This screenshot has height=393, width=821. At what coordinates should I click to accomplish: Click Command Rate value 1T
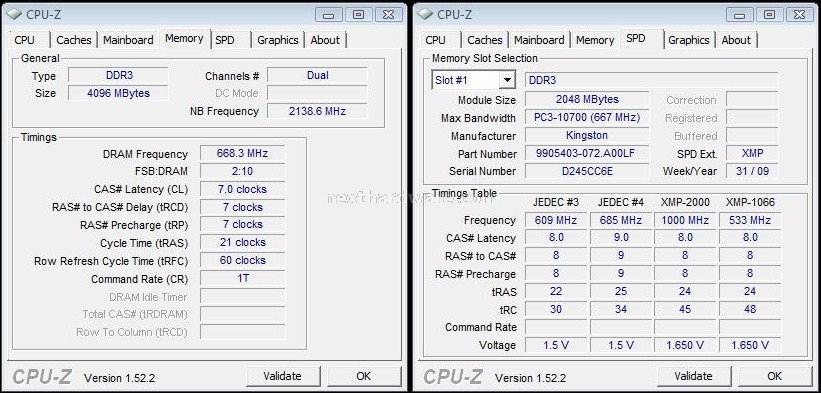(x=242, y=278)
